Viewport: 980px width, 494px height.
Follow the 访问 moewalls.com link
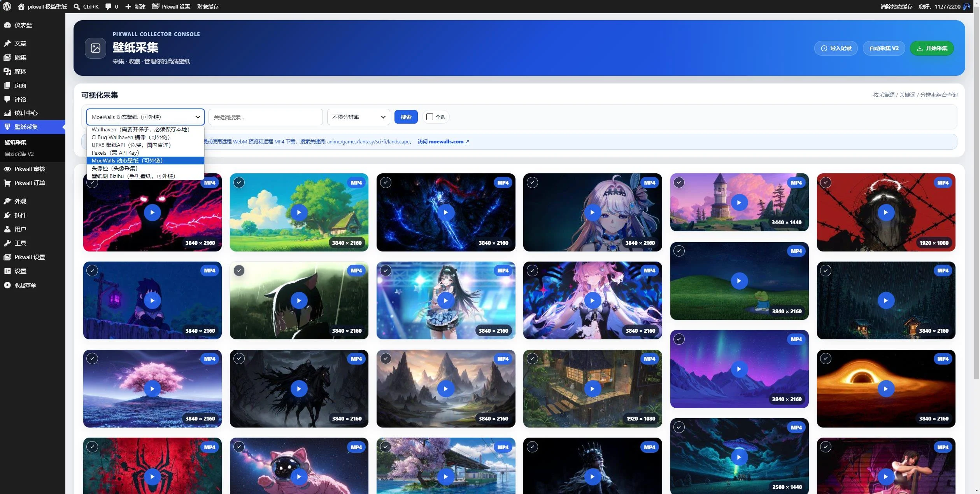pyautogui.click(x=444, y=142)
